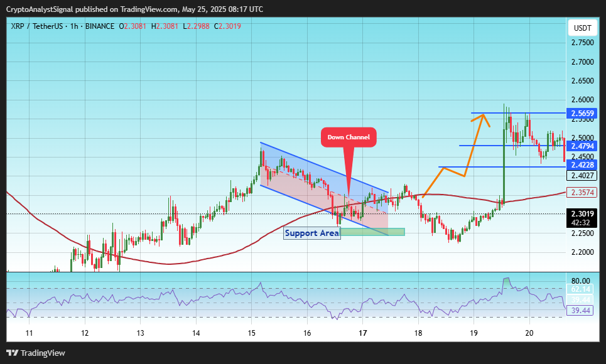
Task: Click the USDT currency button
Action: [x=582, y=28]
